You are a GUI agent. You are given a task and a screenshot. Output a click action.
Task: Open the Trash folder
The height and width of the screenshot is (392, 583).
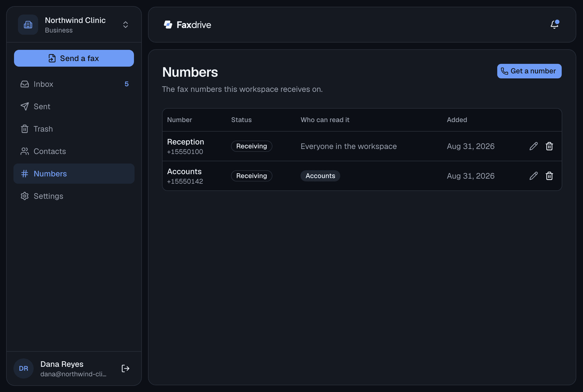pyautogui.click(x=74, y=129)
